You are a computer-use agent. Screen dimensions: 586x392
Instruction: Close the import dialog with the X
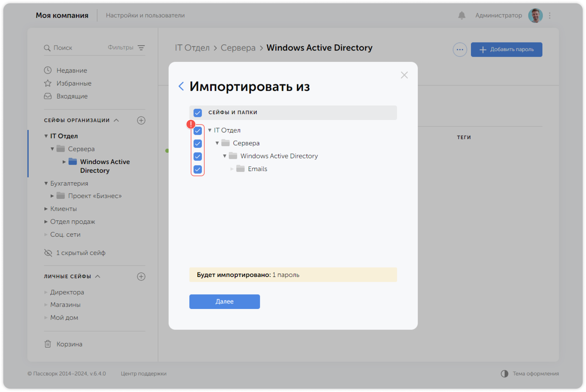pos(404,75)
